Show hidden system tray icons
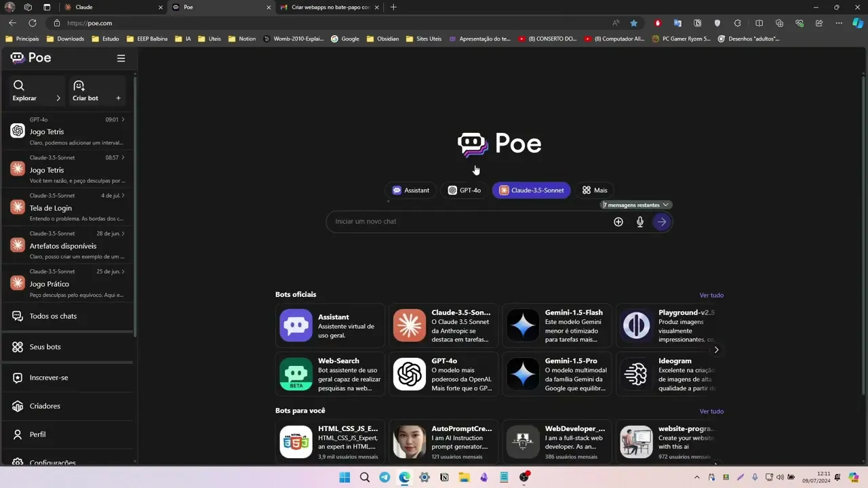 pyautogui.click(x=698, y=477)
